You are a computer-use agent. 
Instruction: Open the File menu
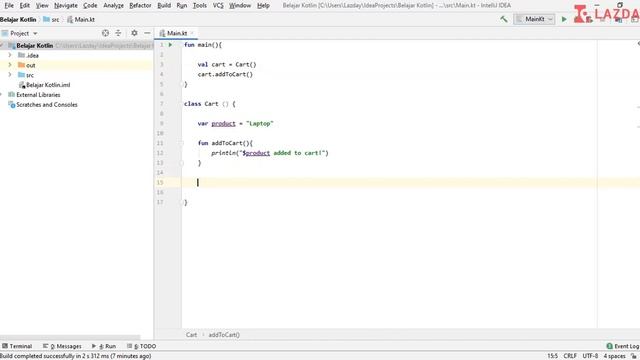point(9,6)
